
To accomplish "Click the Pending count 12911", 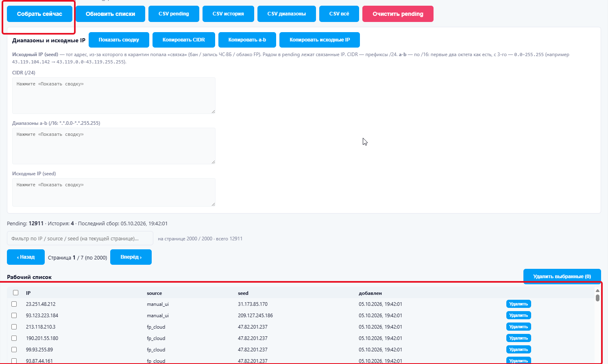I will click(36, 223).
